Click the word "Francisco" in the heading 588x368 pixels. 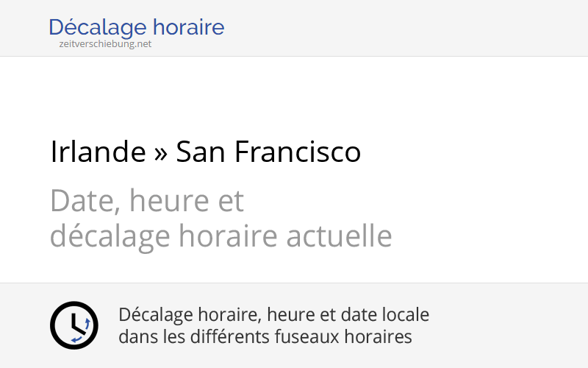(x=298, y=152)
